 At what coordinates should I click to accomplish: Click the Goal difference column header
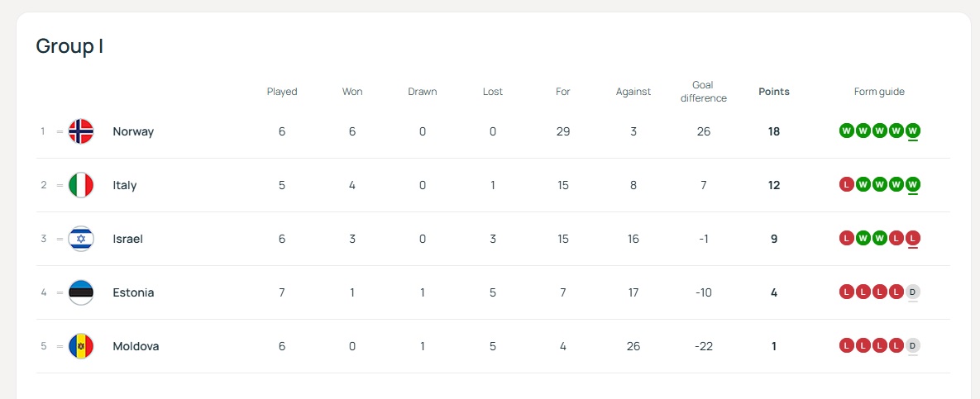pos(704,92)
